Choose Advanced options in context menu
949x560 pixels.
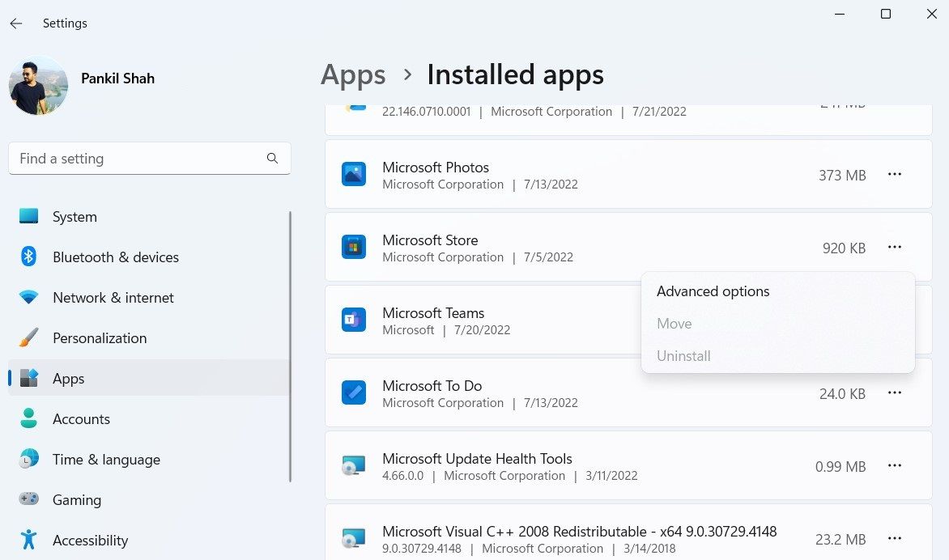tap(777, 291)
